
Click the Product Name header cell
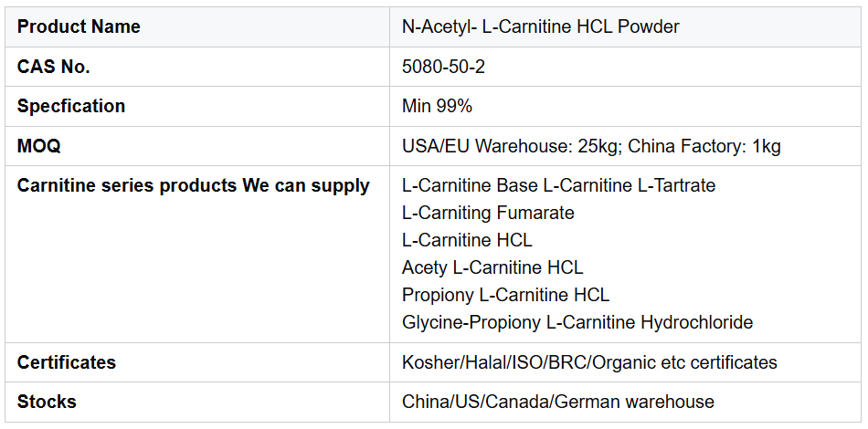tap(79, 27)
